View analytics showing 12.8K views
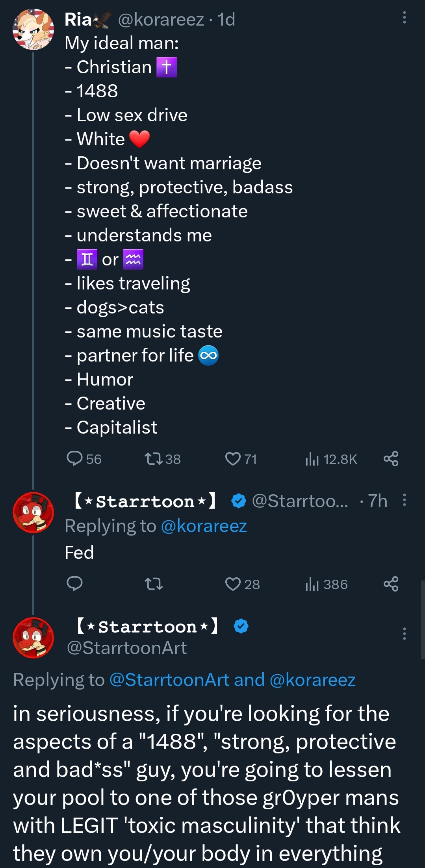425x868 pixels. (312, 459)
